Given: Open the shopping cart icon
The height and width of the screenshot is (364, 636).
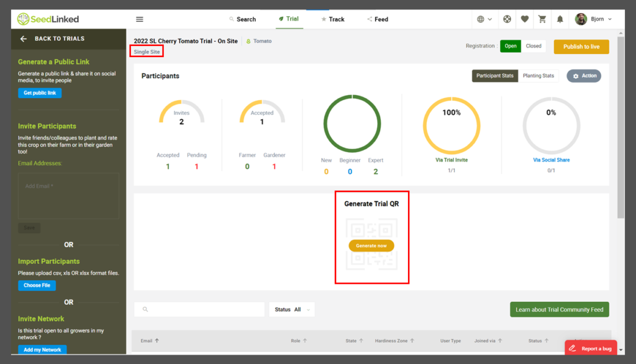Looking at the screenshot, I should [x=542, y=19].
